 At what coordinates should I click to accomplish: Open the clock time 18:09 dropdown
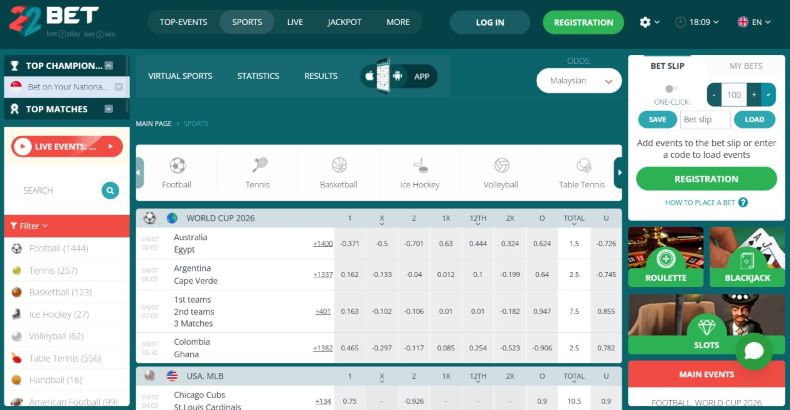click(697, 22)
